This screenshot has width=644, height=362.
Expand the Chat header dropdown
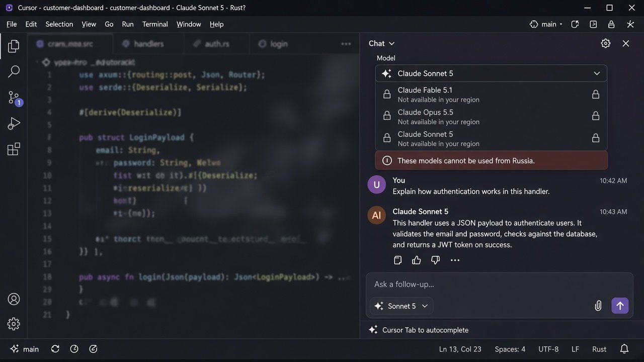[382, 44]
